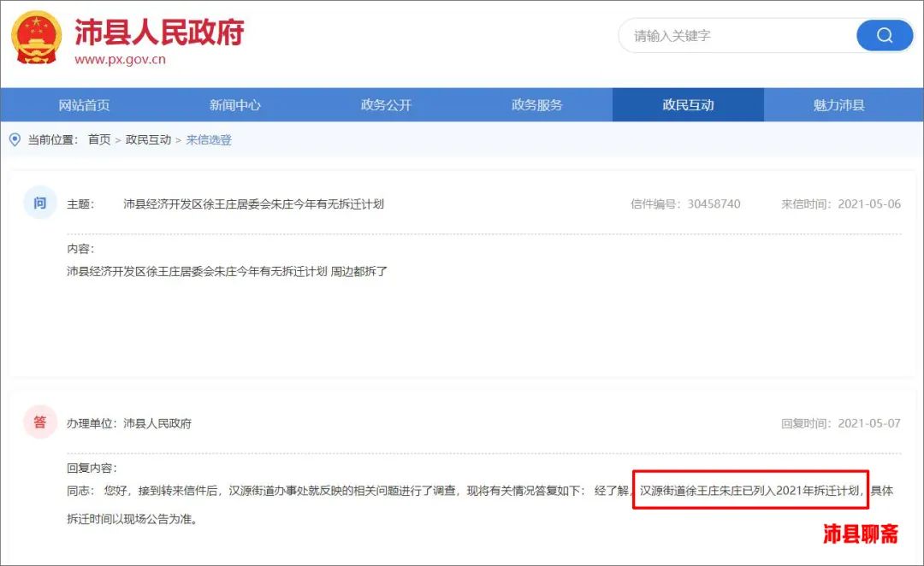This screenshot has height=566, width=924.
Task: Click the question content text 周边都拆了
Action: click(x=358, y=271)
